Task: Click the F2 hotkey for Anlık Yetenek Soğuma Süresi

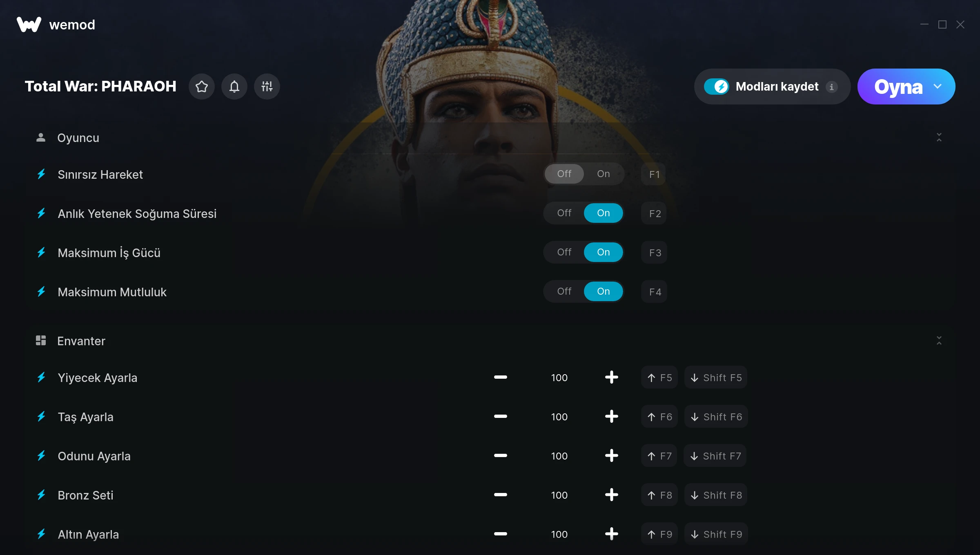Action: pos(654,213)
